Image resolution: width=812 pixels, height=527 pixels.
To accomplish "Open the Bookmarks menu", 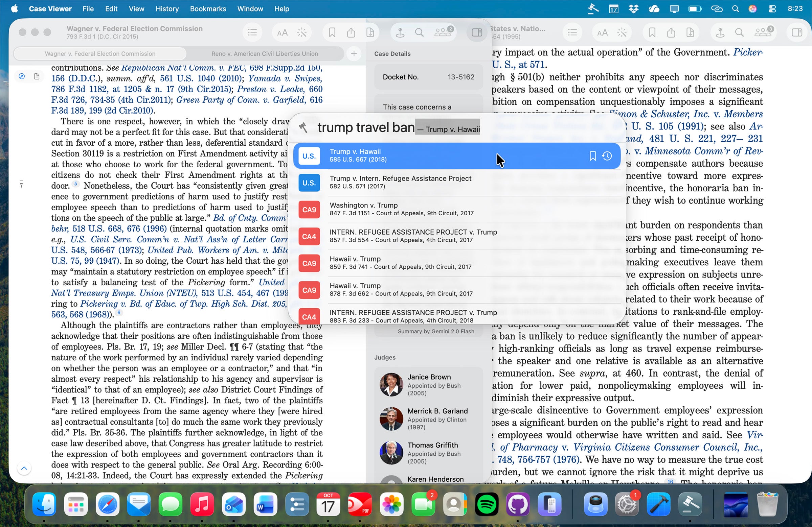I will (208, 9).
